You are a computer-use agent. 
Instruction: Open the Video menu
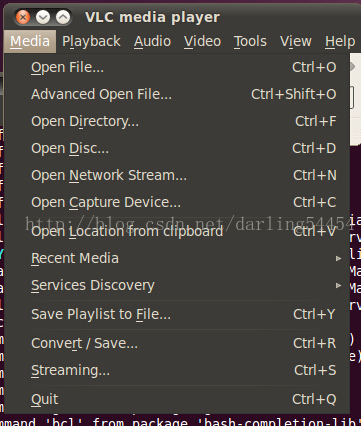202,42
